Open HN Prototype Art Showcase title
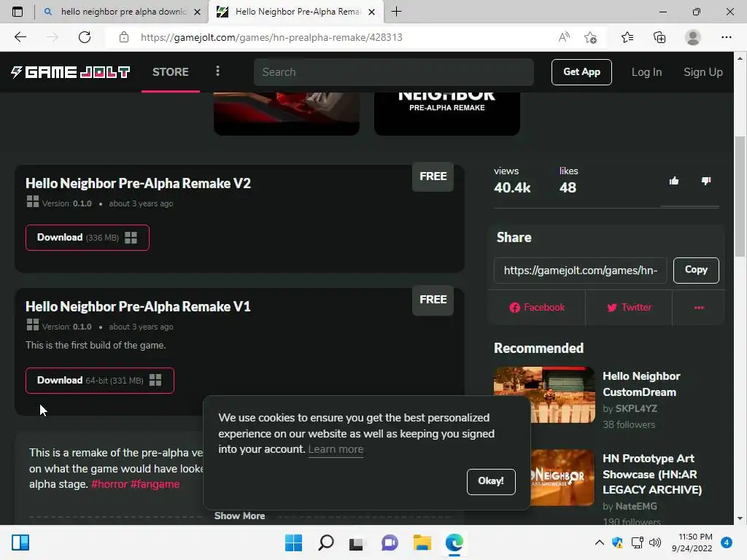This screenshot has width=747, height=560. (651, 474)
